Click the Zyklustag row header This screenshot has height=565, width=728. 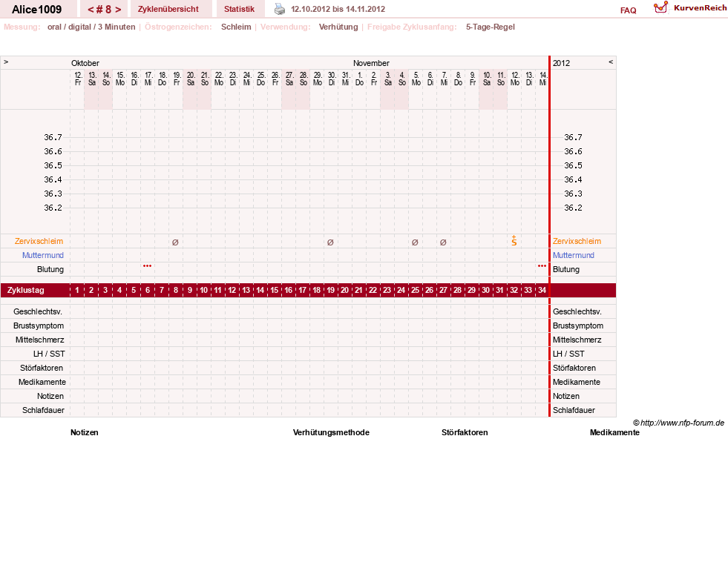click(x=25, y=291)
